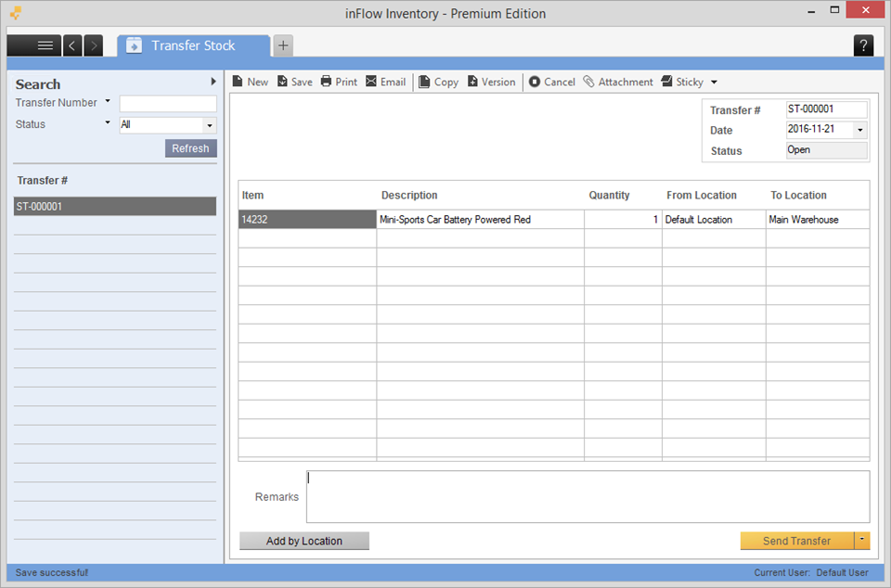This screenshot has width=891, height=588.
Task: Save the current transfer
Action: pos(294,82)
